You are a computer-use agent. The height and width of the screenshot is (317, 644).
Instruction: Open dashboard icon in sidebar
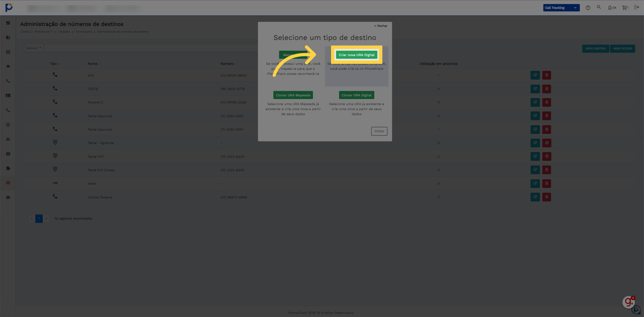pos(8,23)
